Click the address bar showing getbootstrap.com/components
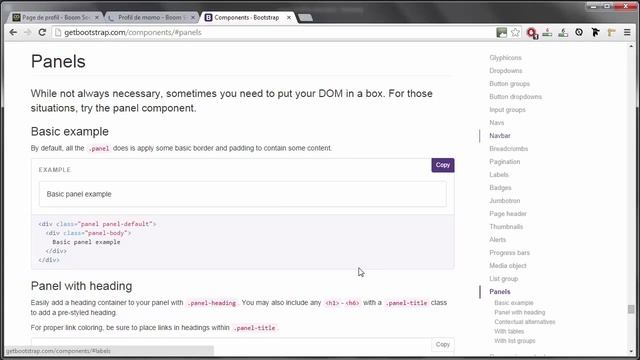This screenshot has height=360, width=640. coord(273,33)
